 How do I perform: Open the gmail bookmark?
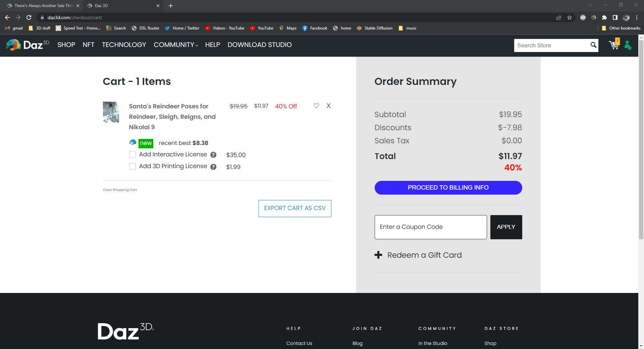coord(14,28)
